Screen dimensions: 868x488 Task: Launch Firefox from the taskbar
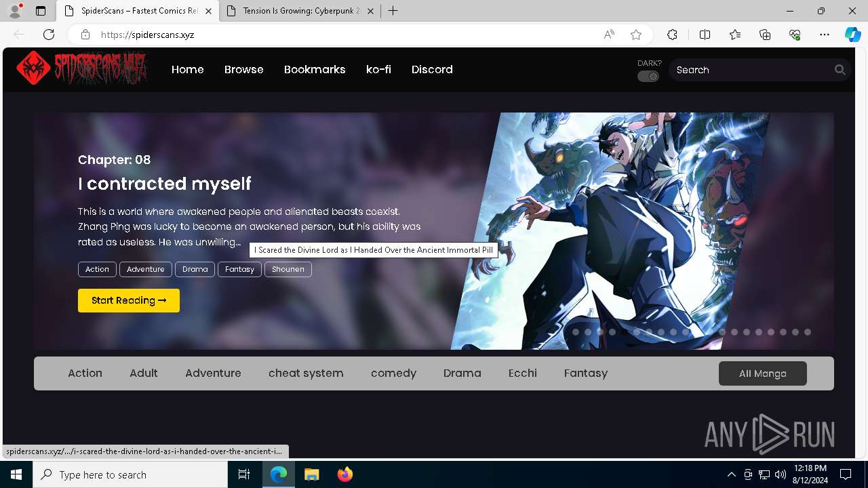pos(345,474)
